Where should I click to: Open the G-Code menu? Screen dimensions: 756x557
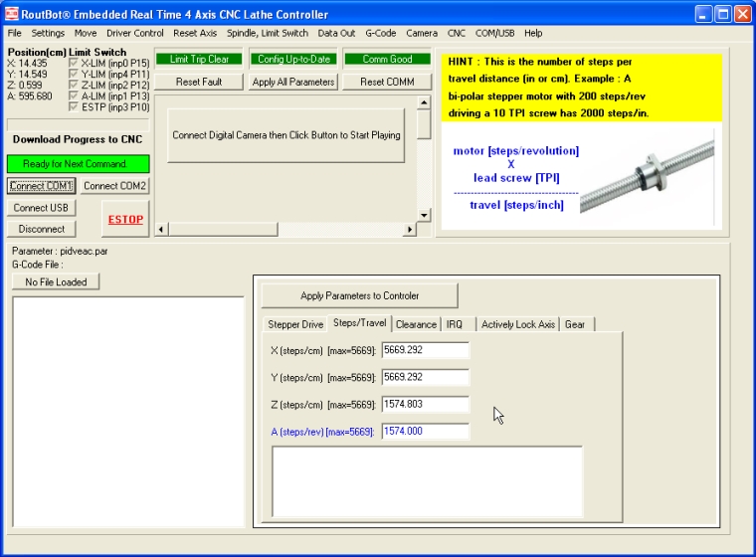click(380, 33)
